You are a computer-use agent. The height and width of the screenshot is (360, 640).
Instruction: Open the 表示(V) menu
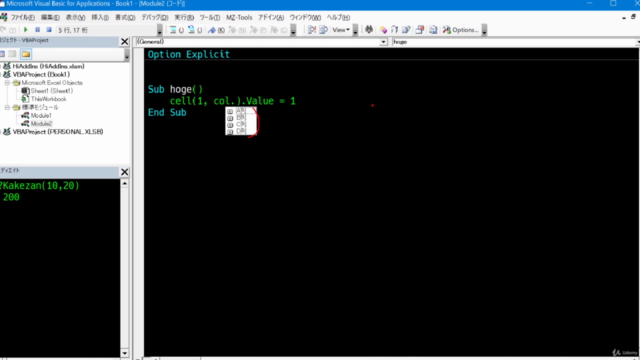[76, 18]
